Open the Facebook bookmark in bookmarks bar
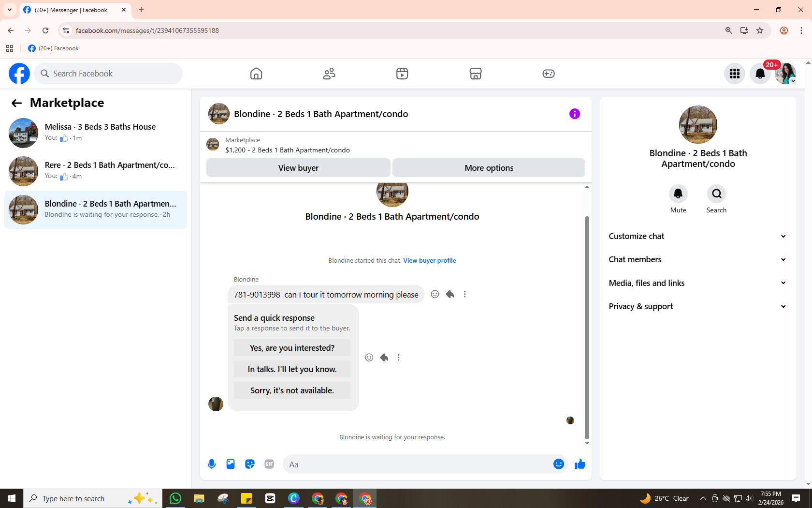The image size is (812, 508). (53, 48)
